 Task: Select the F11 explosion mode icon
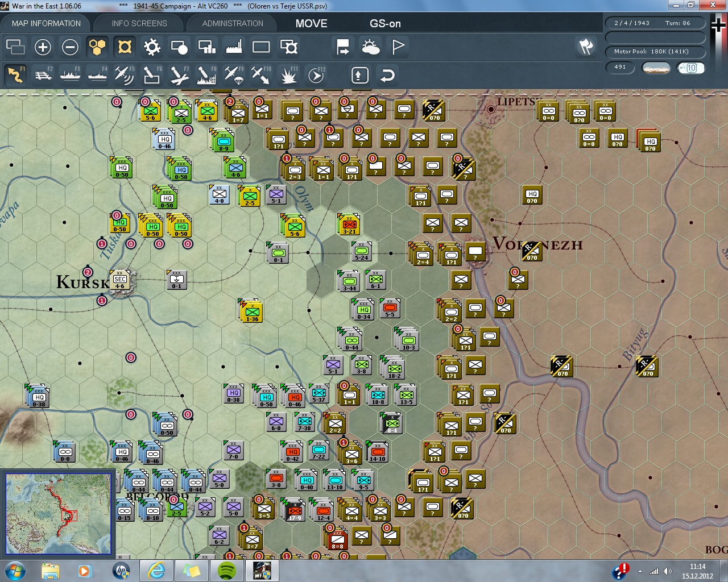(289, 75)
